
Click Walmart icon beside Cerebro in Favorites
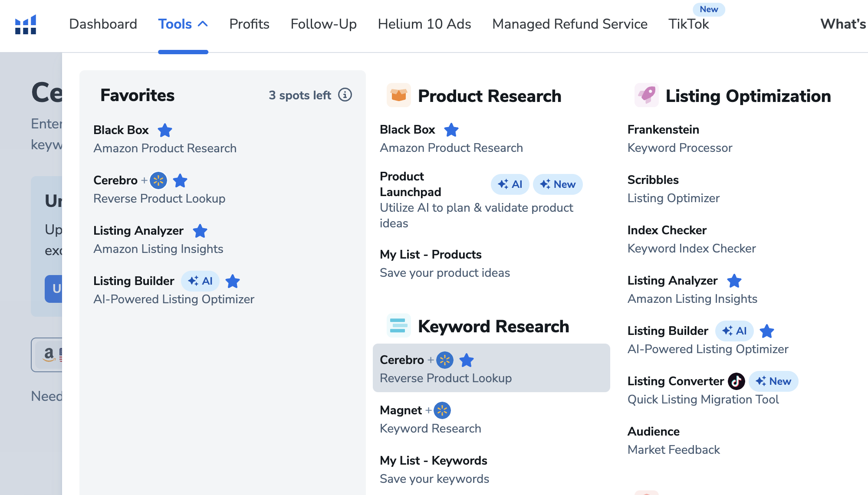pyautogui.click(x=158, y=180)
